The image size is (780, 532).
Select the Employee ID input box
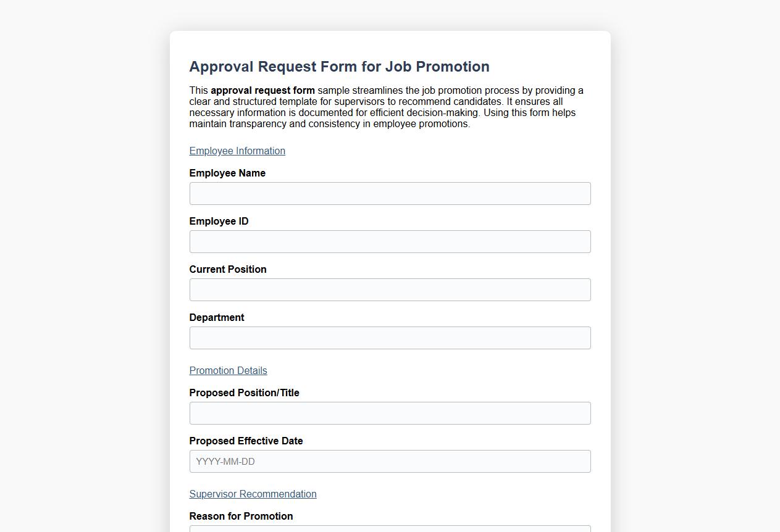click(x=390, y=241)
